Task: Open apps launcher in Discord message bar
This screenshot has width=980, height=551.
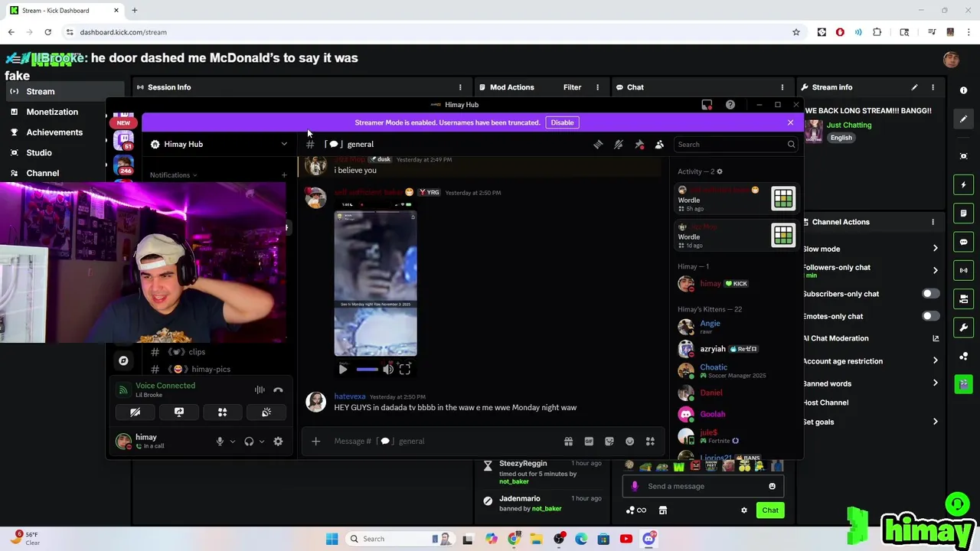Action: tap(650, 441)
